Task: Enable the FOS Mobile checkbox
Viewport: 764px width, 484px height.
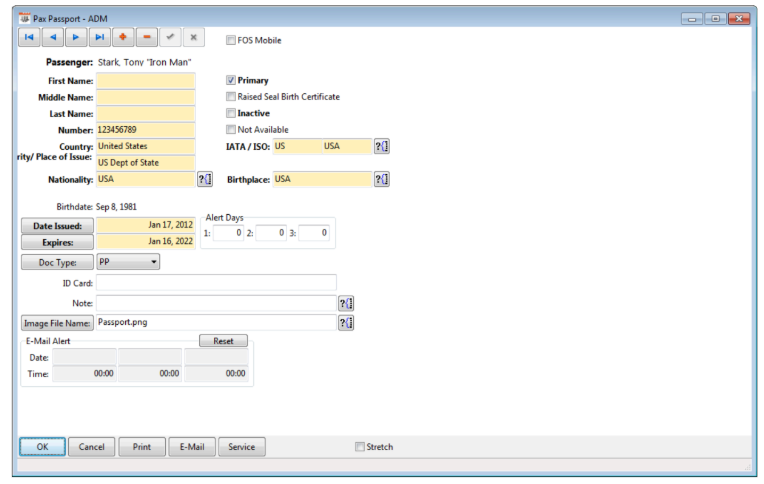Action: click(231, 41)
